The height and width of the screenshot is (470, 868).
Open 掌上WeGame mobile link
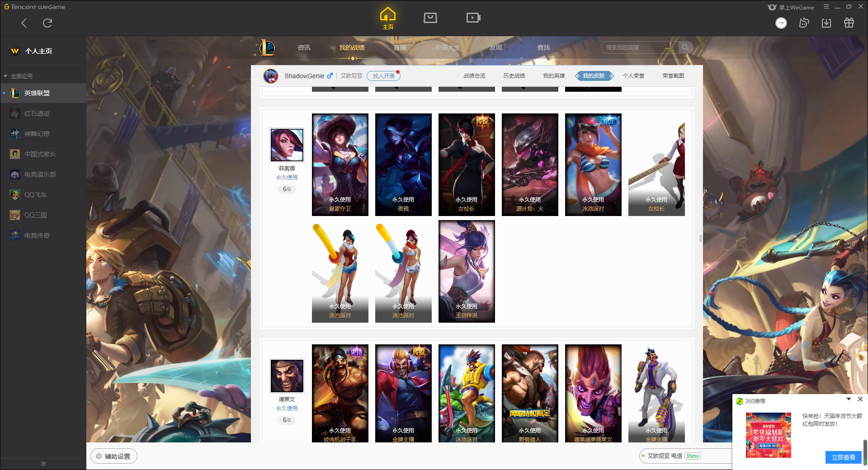pos(791,7)
